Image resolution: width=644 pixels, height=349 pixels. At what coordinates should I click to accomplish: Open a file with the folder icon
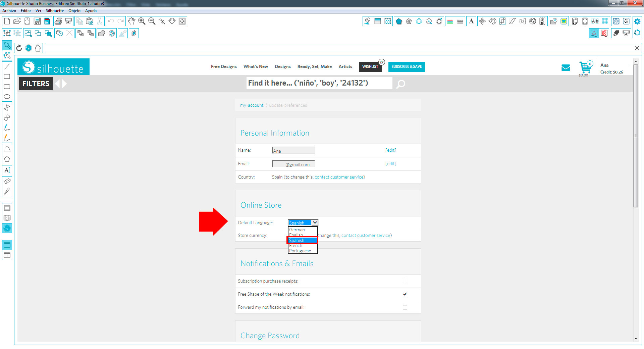click(17, 21)
